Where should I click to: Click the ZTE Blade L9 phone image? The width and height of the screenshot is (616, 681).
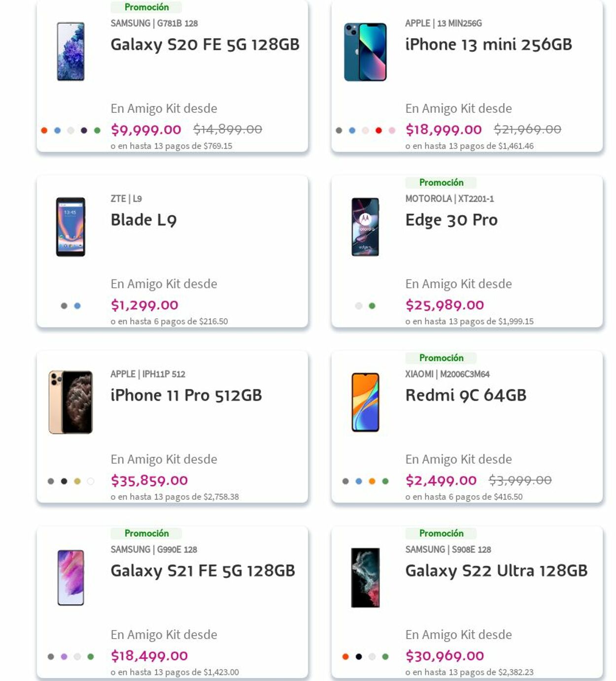[x=70, y=227]
